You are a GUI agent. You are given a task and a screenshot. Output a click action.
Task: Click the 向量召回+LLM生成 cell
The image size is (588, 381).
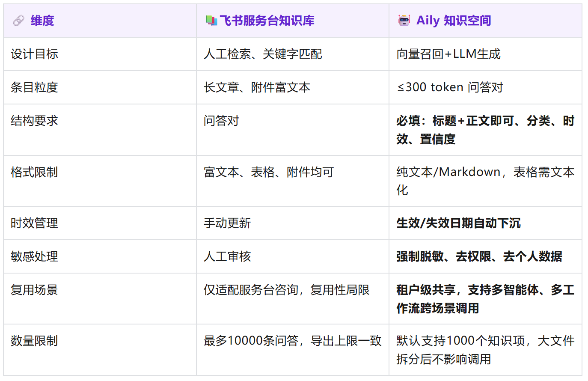(x=448, y=54)
